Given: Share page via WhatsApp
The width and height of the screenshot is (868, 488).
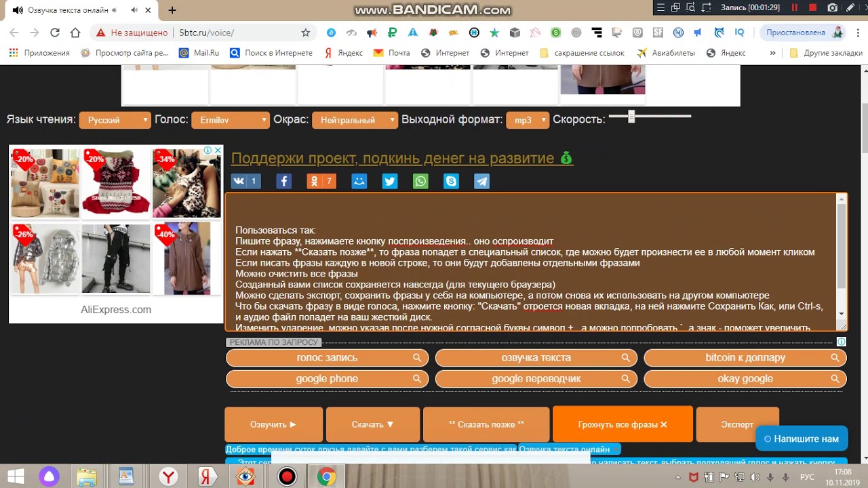Looking at the screenshot, I should coord(420,181).
